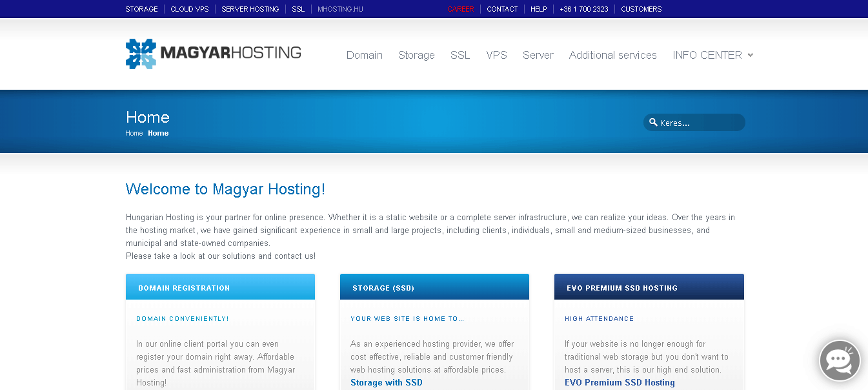Open the Domain menu
This screenshot has width=868, height=390.
[365, 55]
